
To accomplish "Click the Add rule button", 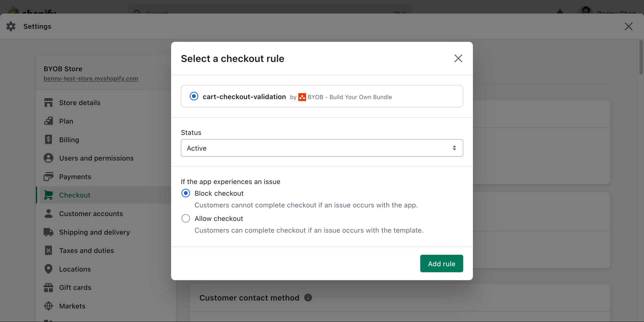I will [x=441, y=263].
